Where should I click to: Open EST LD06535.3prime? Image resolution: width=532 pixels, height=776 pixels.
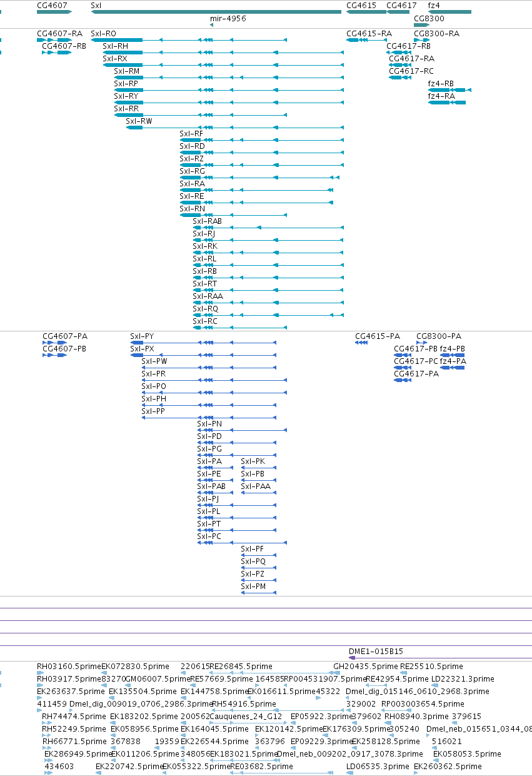coord(377,766)
